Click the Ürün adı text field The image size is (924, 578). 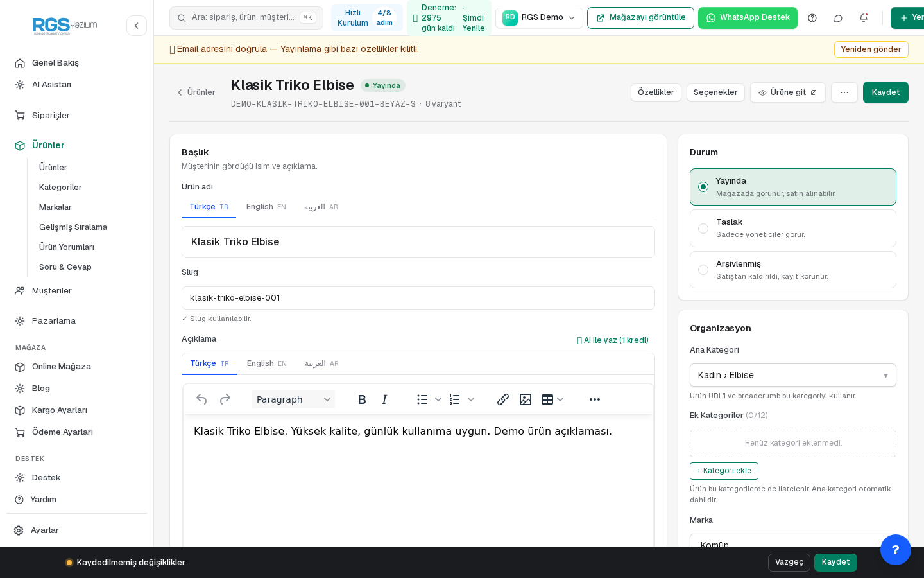(x=418, y=242)
